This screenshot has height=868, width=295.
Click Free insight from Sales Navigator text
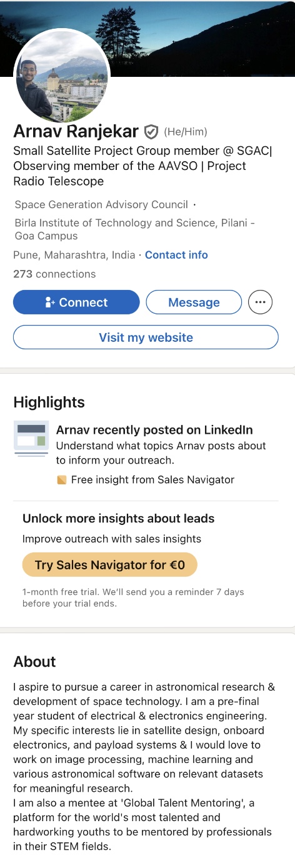click(x=152, y=480)
